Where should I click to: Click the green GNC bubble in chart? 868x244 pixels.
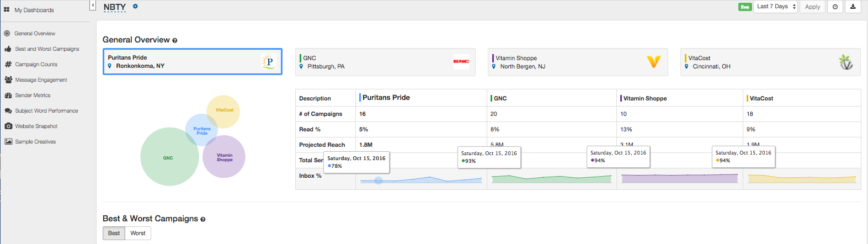168,158
